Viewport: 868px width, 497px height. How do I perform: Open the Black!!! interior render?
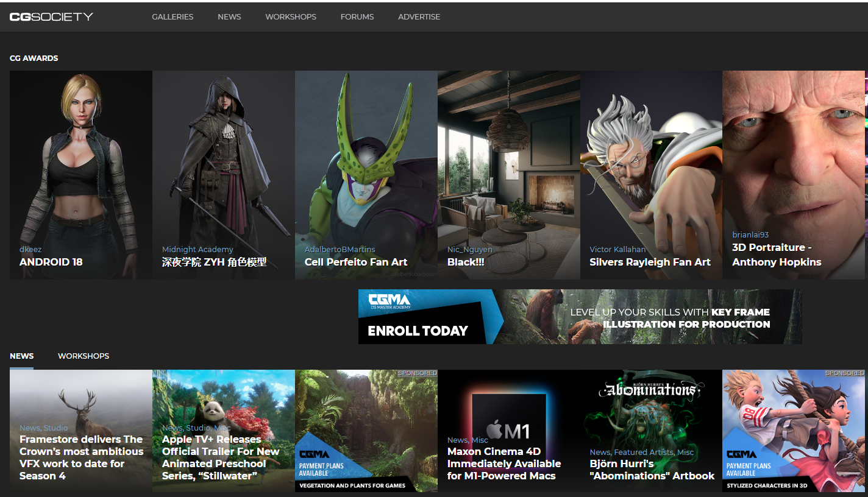pos(508,175)
